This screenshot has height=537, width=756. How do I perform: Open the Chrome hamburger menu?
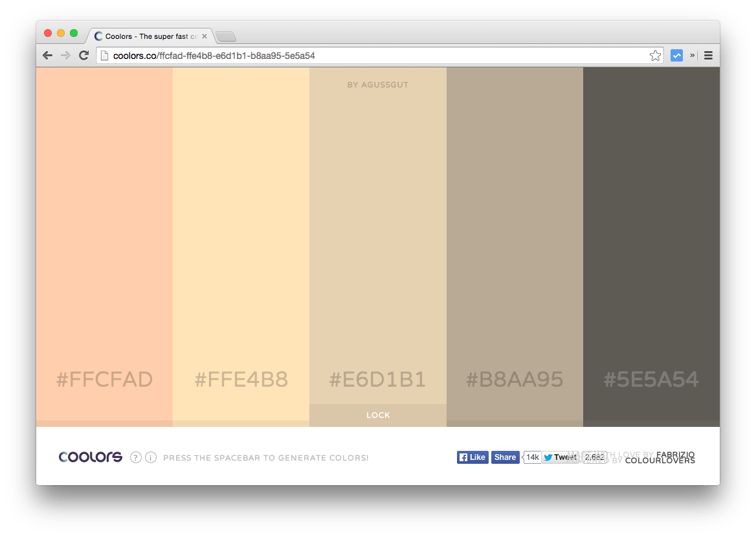[708, 56]
